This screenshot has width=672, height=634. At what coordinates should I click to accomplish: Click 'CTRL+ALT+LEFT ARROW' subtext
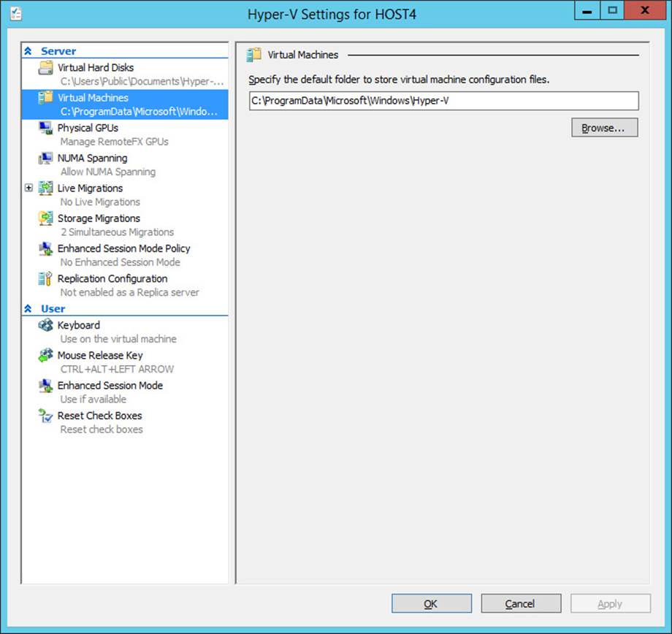point(117,369)
